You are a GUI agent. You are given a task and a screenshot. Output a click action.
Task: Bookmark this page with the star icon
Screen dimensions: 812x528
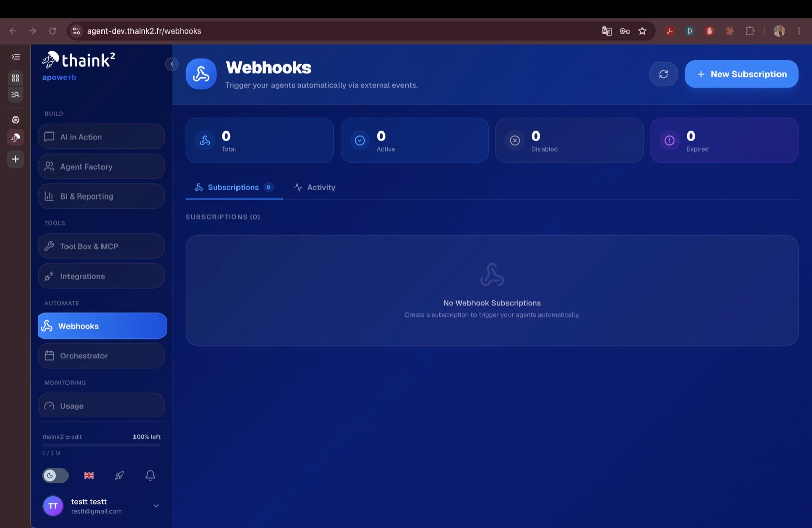tap(642, 31)
